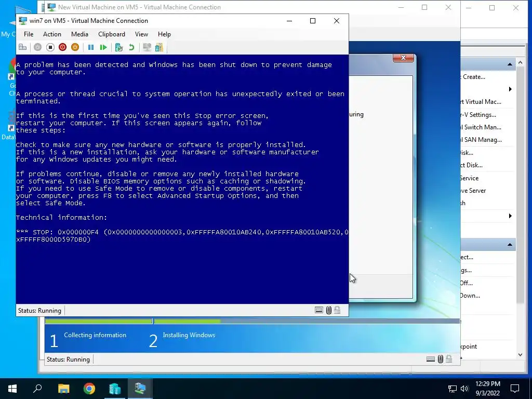Open File Explorer from taskbar
This screenshot has height=399, width=532.
tap(63, 389)
